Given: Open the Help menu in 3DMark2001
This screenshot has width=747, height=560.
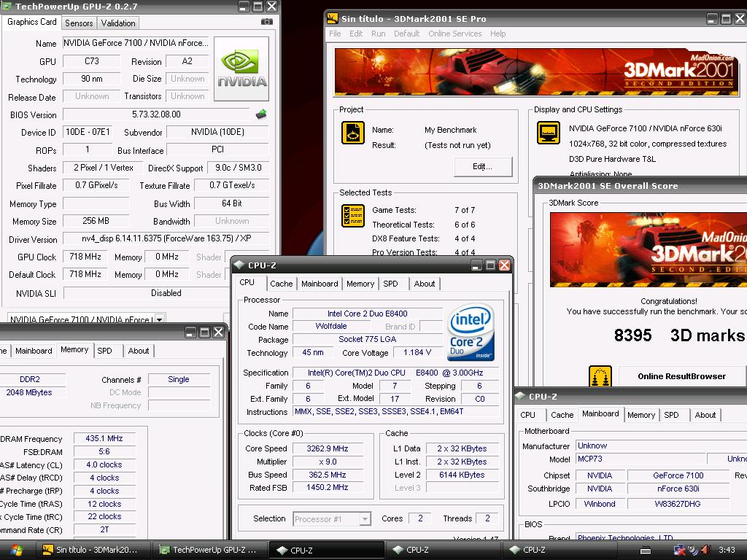Looking at the screenshot, I should point(498,34).
